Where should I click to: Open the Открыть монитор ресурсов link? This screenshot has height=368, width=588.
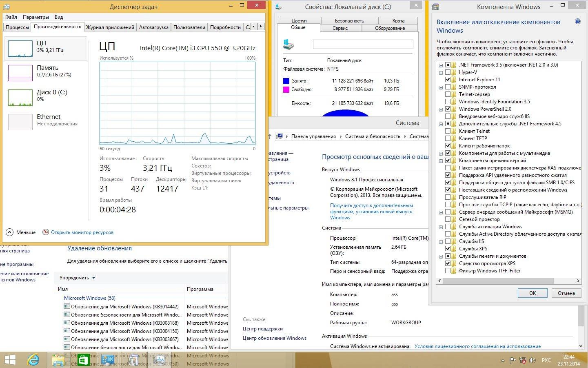pyautogui.click(x=82, y=232)
